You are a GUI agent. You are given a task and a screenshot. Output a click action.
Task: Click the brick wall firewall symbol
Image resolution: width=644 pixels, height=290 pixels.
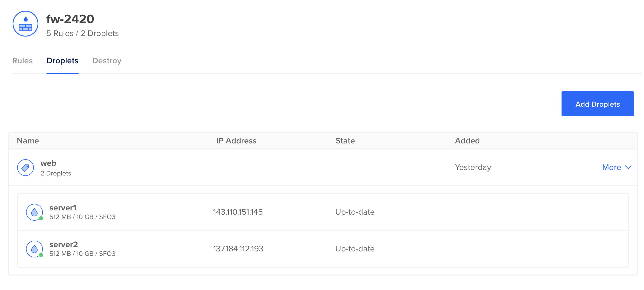(25, 27)
